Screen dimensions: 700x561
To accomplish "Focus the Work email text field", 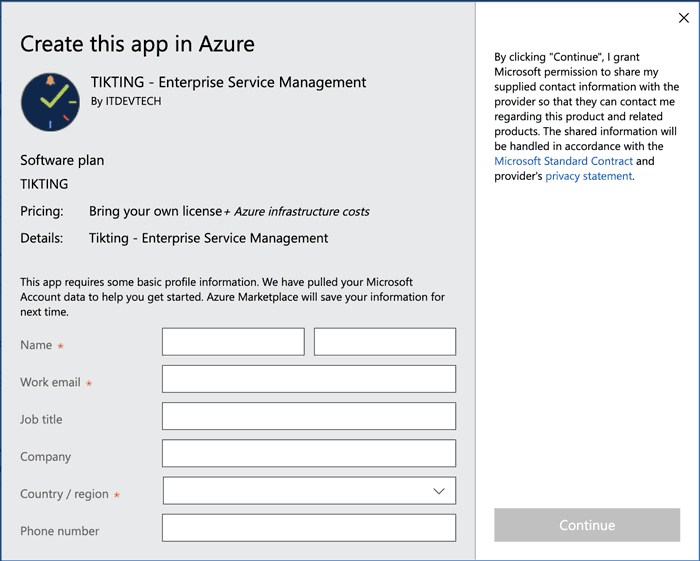I will point(309,379).
